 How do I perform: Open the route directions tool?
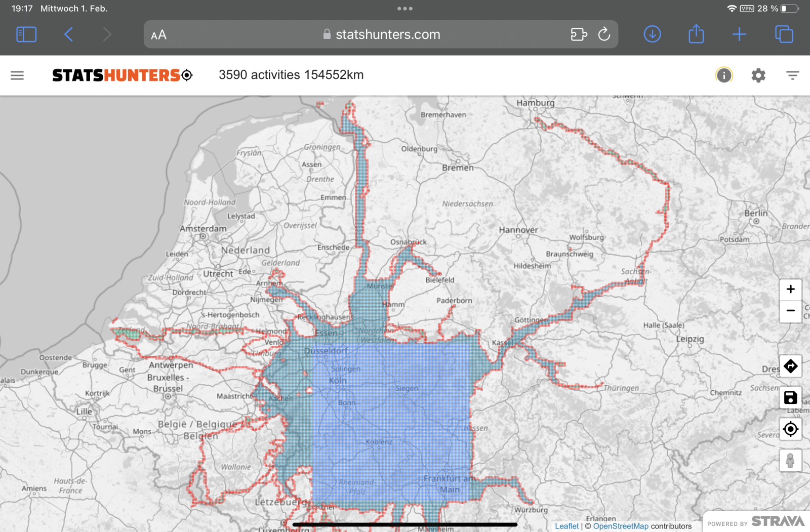click(790, 366)
